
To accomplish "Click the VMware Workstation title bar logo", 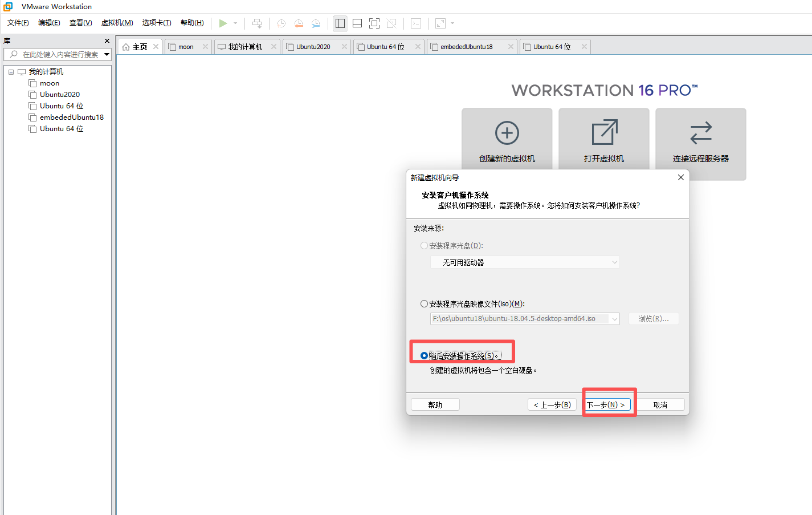I will click(8, 7).
